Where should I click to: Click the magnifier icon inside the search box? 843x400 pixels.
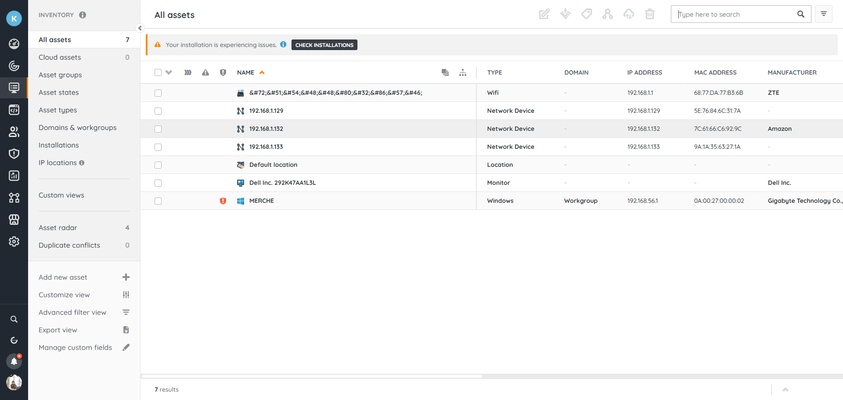click(x=801, y=15)
